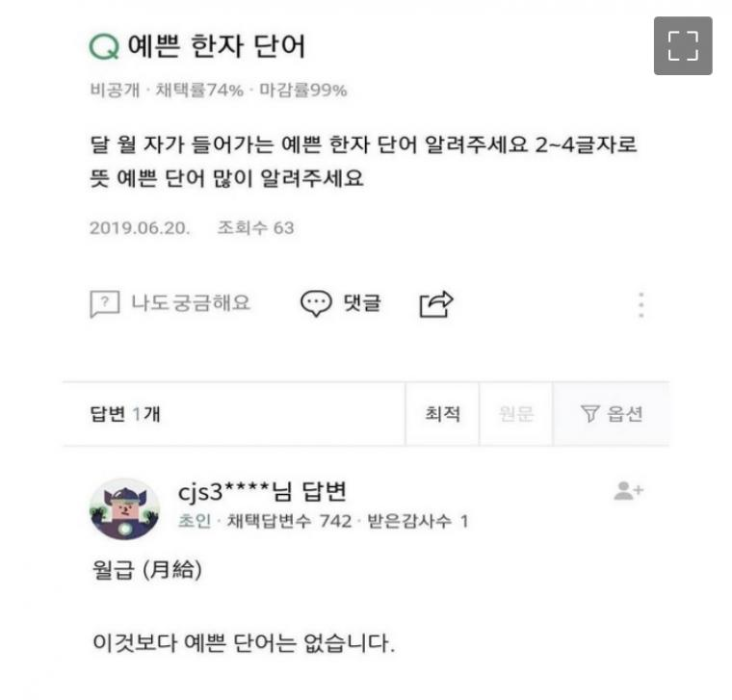This screenshot has height=700, width=732.
Task: Click the question title 예쁜 한자 단어
Action: point(217,46)
